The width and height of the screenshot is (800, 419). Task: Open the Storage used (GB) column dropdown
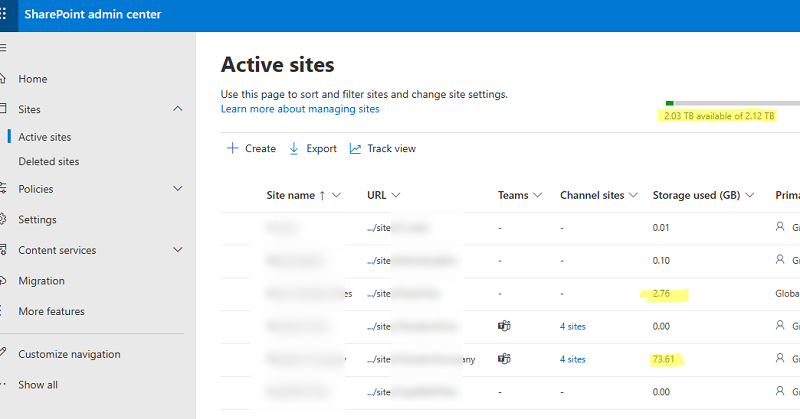pos(749,195)
